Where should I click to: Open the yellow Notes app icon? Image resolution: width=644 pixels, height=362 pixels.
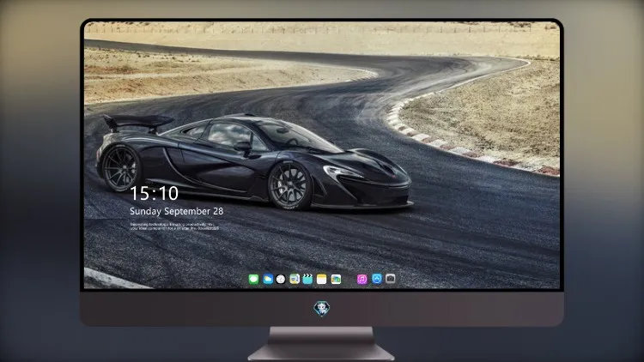click(322, 279)
